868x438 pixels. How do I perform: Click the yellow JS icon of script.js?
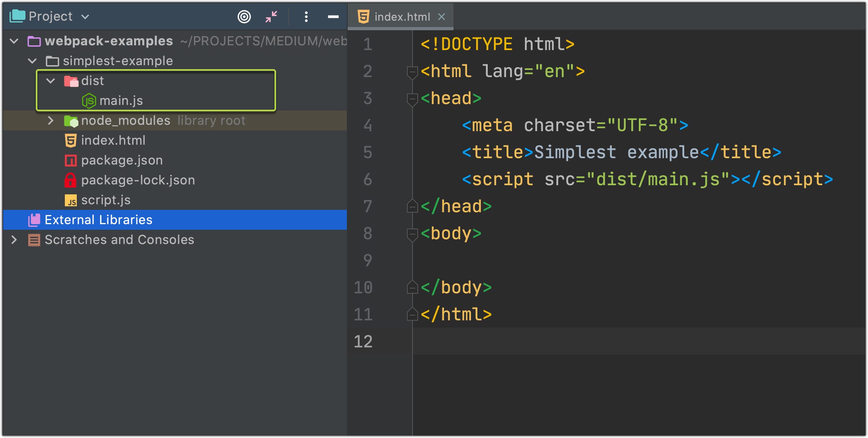click(70, 200)
